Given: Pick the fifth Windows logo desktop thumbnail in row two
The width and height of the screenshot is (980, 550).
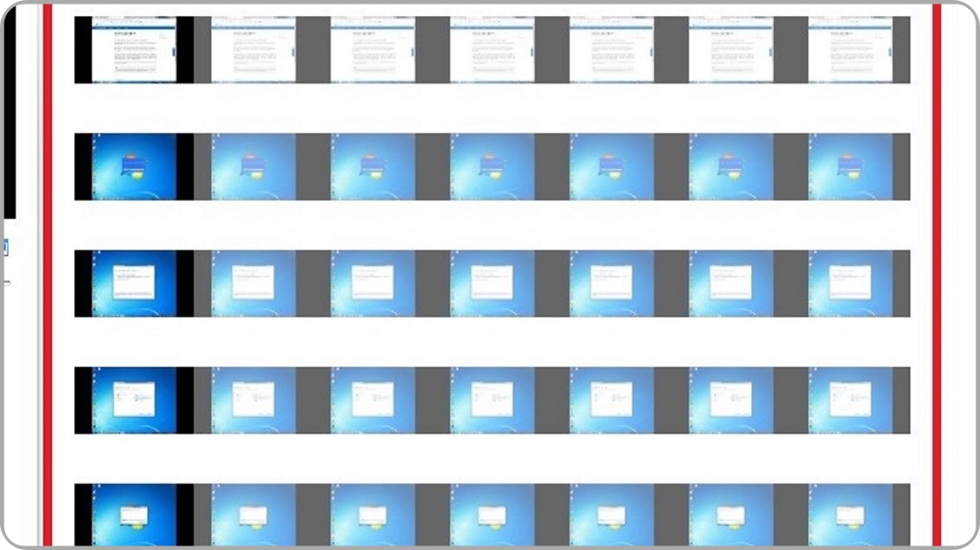Looking at the screenshot, I should [612, 166].
